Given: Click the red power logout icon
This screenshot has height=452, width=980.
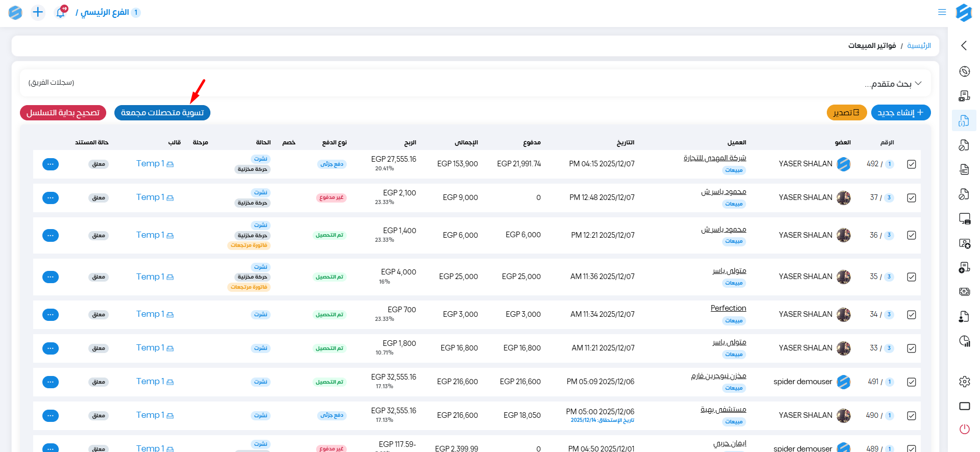Looking at the screenshot, I should [964, 429].
